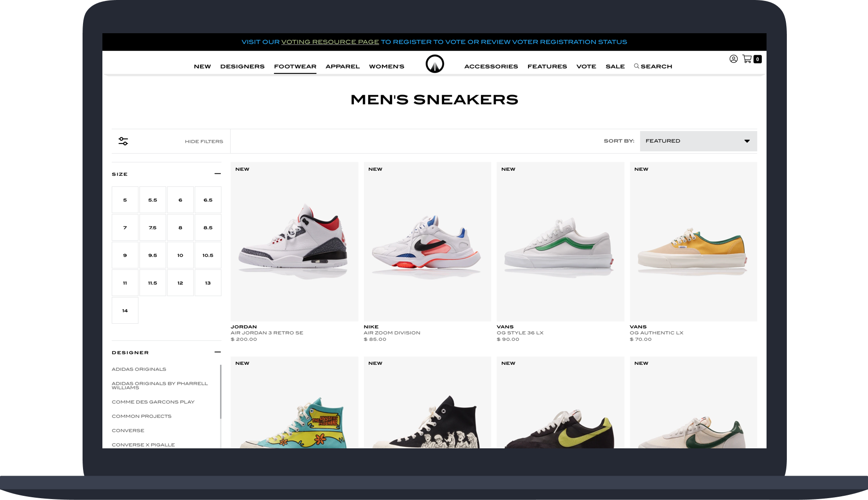Filter by Common Projects designer

pos(142,416)
